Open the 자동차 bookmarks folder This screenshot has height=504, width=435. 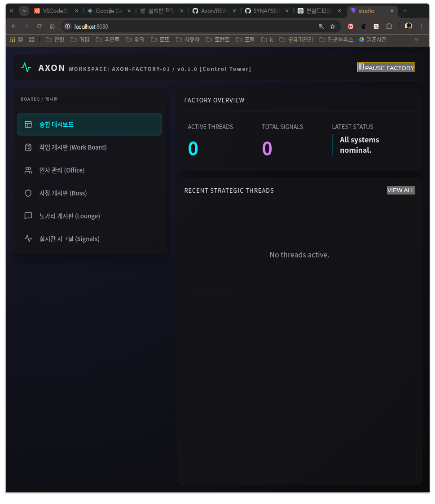[x=188, y=40]
